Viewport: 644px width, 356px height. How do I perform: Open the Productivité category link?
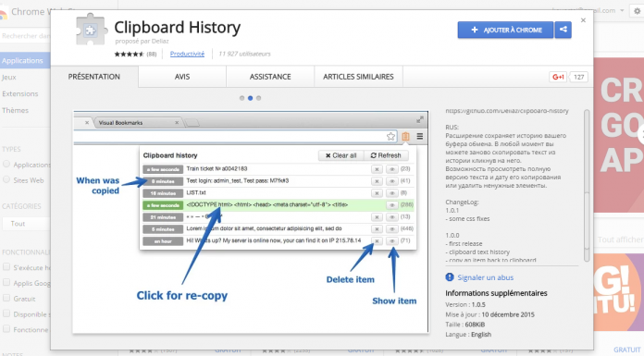pos(187,54)
